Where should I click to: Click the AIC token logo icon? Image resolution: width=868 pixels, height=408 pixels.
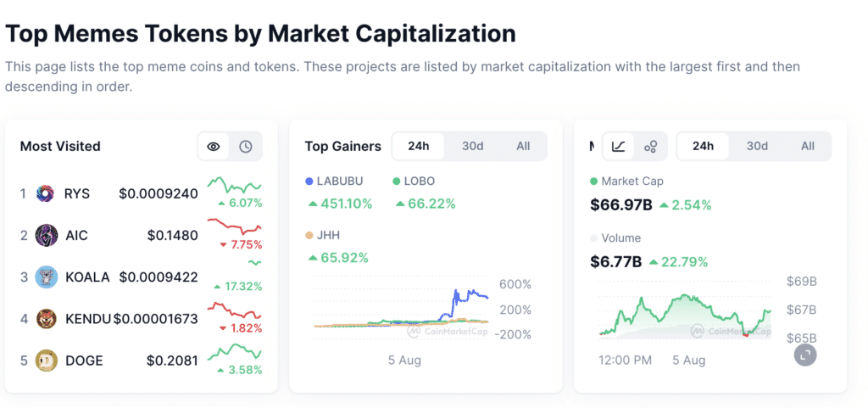46,235
